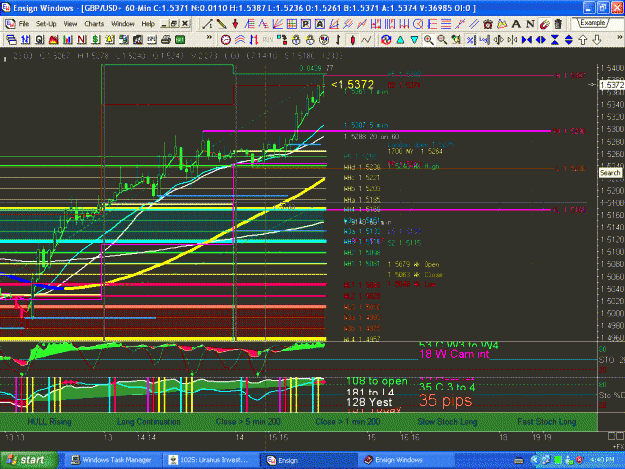Click the 35 pips label
Screen dimensions: 625x469
point(446,400)
